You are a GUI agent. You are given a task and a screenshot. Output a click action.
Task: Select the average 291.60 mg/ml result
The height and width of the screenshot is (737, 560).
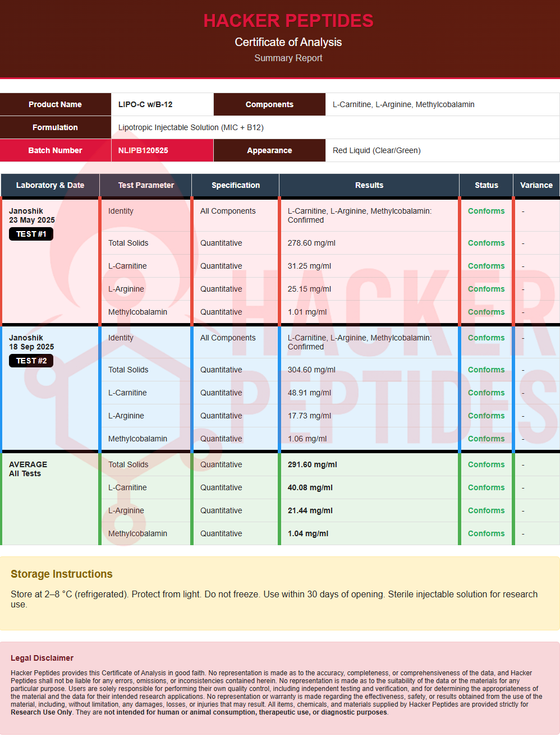pyautogui.click(x=313, y=464)
